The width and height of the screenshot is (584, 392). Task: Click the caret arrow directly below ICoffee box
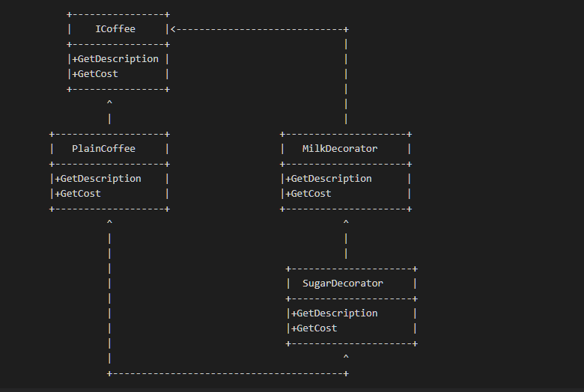coord(109,102)
